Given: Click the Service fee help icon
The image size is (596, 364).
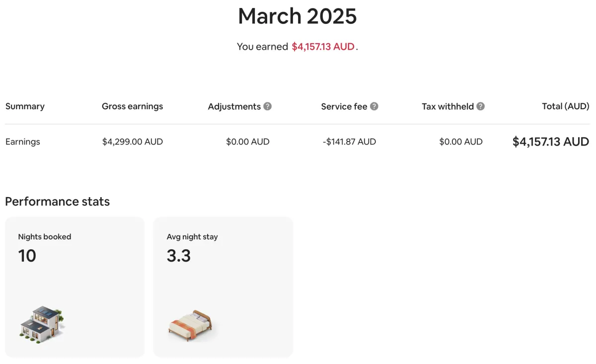Looking at the screenshot, I should pyautogui.click(x=374, y=106).
